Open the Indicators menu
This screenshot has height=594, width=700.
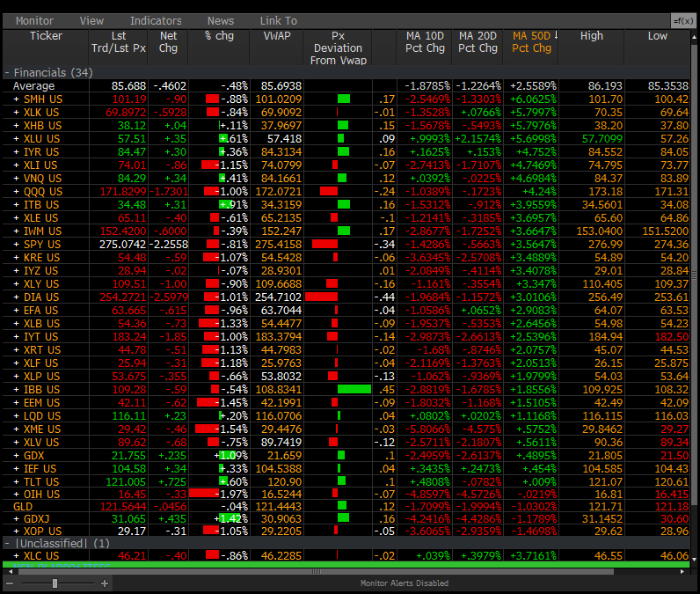coord(156,21)
